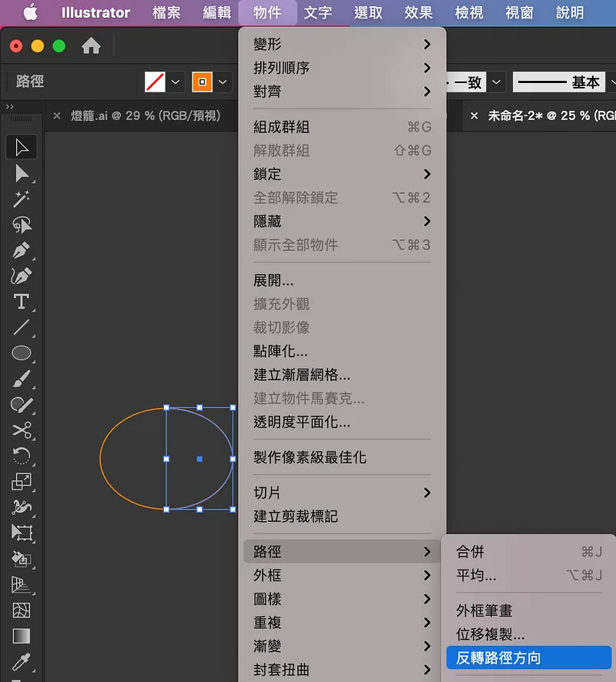Open the 視窗 menu
616x682 pixels.
pos(520,12)
